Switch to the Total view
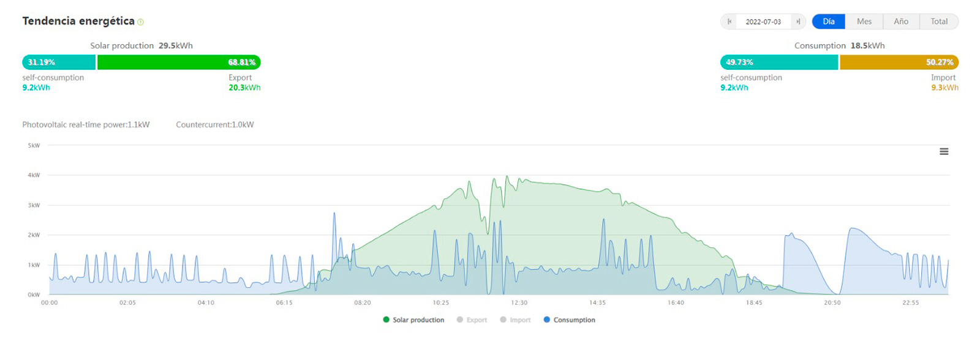Screen dimensions: 980x341 coord(939,21)
